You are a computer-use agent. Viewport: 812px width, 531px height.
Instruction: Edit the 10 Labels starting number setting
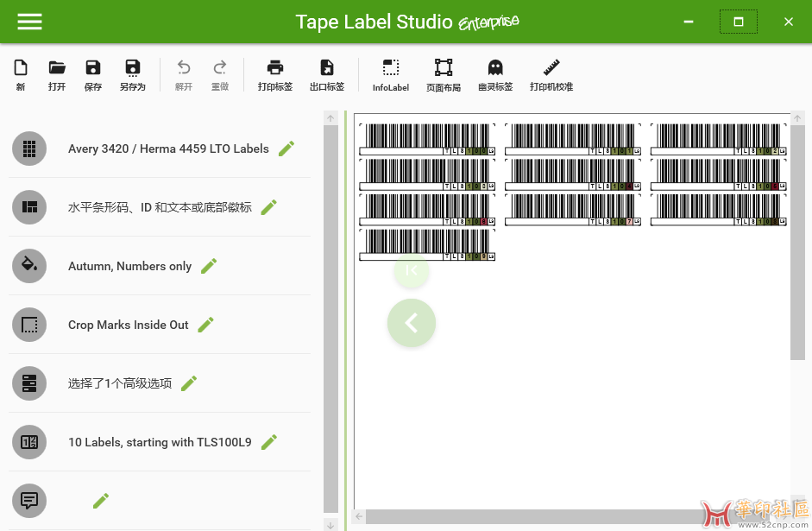pyautogui.click(x=268, y=442)
